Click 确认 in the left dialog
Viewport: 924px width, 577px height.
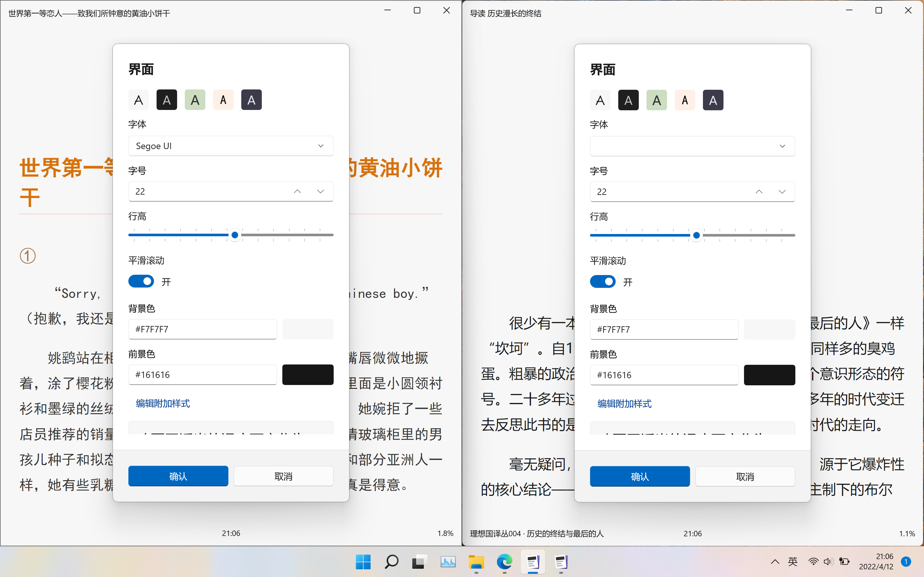(178, 476)
